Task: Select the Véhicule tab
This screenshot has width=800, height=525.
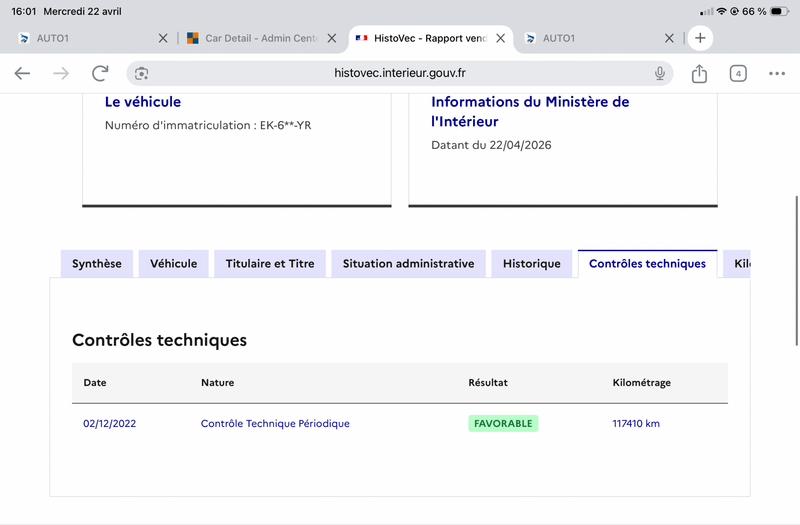Action: [174, 264]
